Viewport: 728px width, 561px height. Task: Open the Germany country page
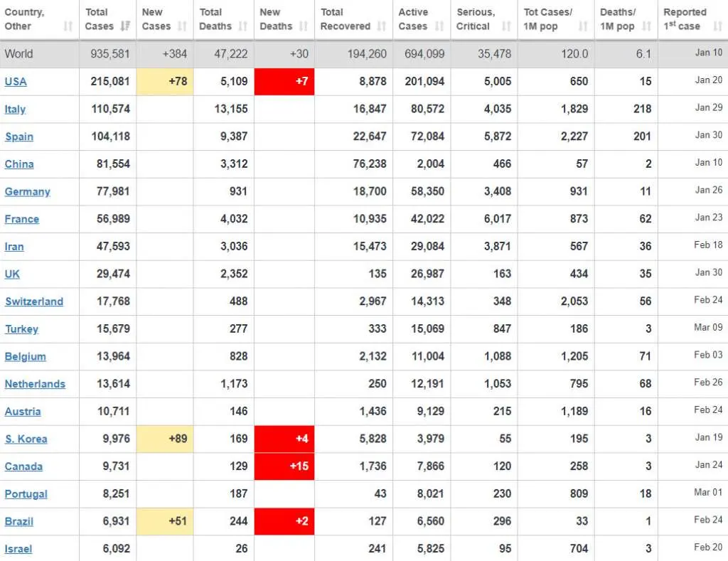click(x=27, y=191)
